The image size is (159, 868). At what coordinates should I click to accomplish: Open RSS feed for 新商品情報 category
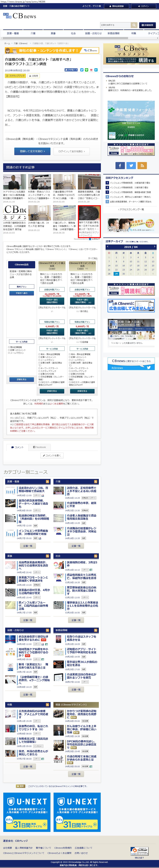click(x=96, y=630)
